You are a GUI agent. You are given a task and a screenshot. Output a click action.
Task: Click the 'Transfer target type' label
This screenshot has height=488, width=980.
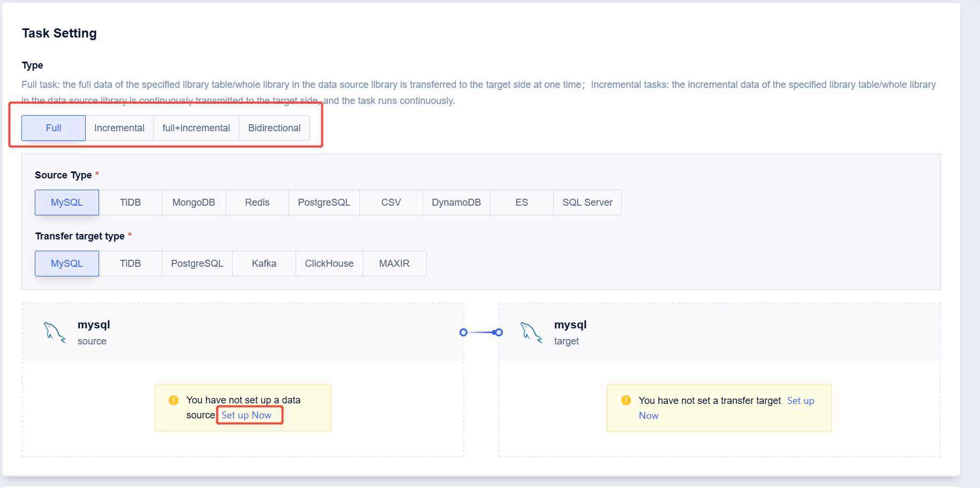click(x=80, y=236)
